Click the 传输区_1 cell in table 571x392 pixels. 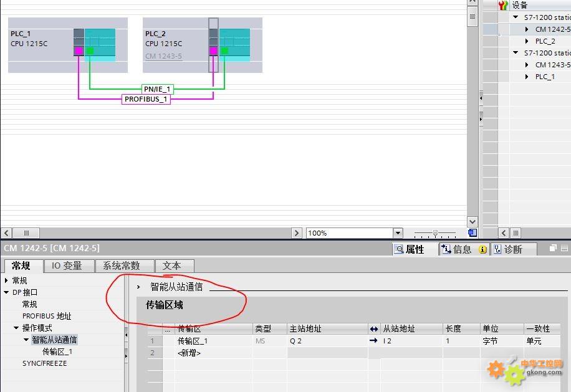pos(214,341)
